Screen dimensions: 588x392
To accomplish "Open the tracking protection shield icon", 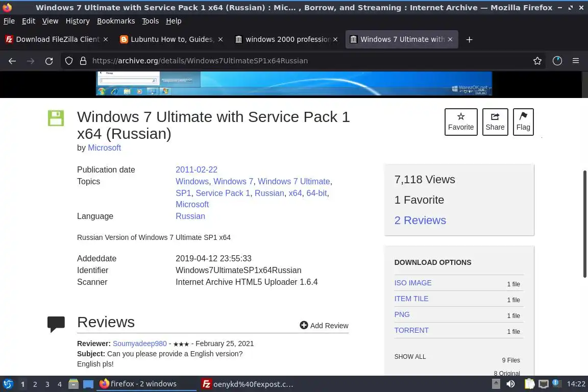I will click(68, 61).
